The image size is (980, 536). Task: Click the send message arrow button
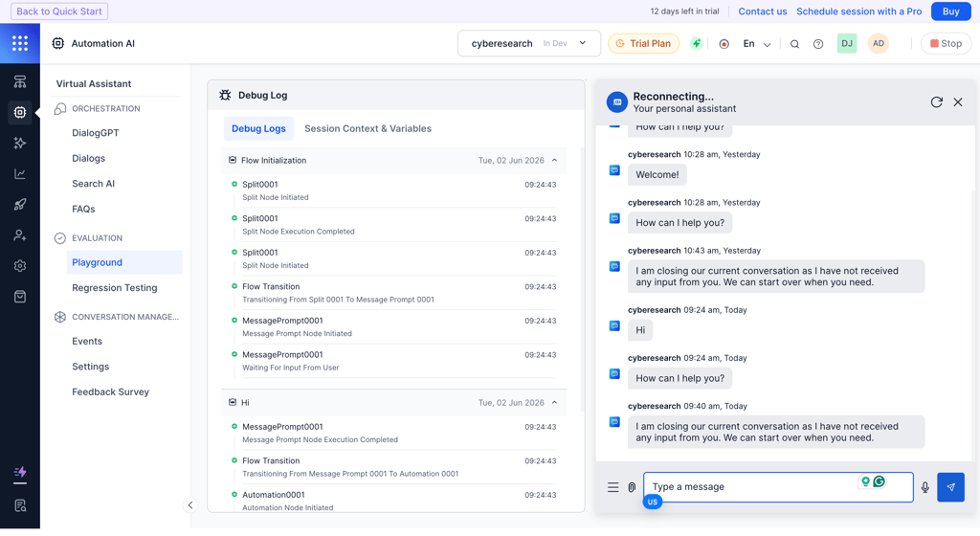coord(950,487)
